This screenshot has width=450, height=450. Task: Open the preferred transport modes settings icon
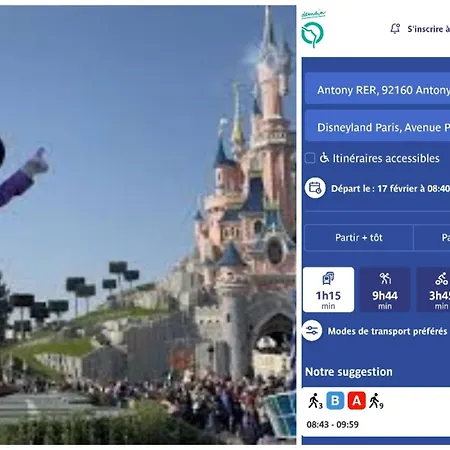(312, 331)
